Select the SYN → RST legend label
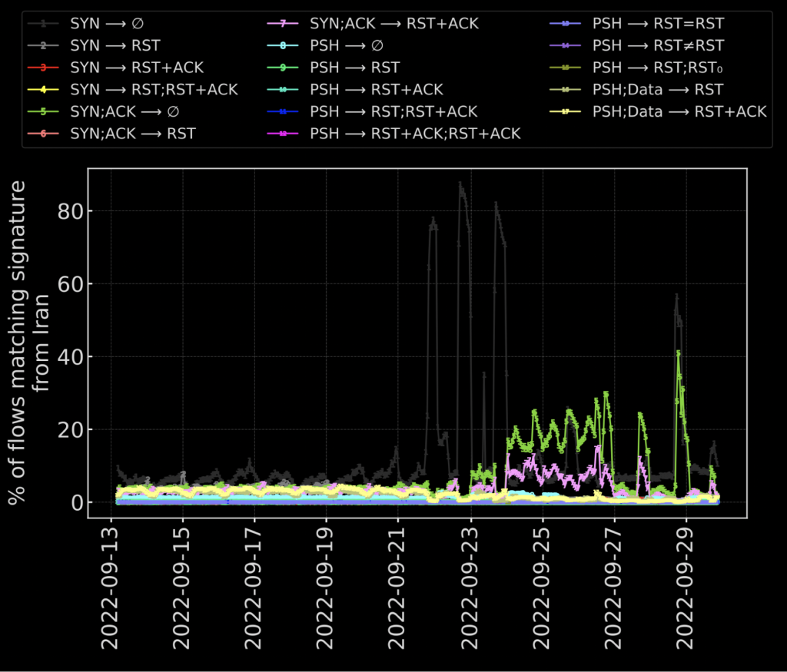Screen dimensions: 787x672 [115, 45]
